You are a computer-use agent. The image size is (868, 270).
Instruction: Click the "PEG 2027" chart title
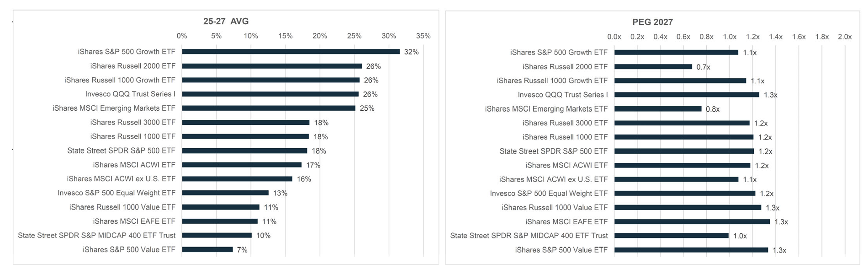coord(652,22)
